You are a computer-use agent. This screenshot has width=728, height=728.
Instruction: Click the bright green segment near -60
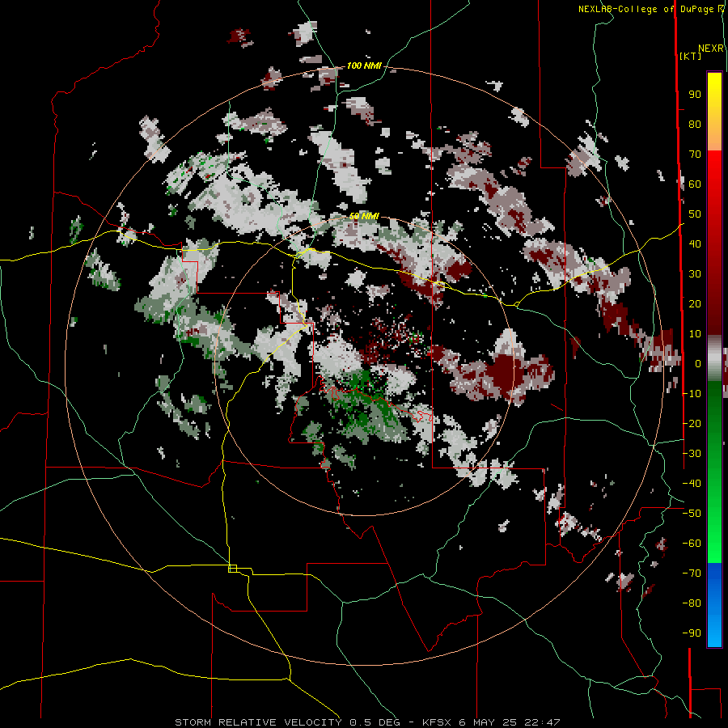click(714, 544)
